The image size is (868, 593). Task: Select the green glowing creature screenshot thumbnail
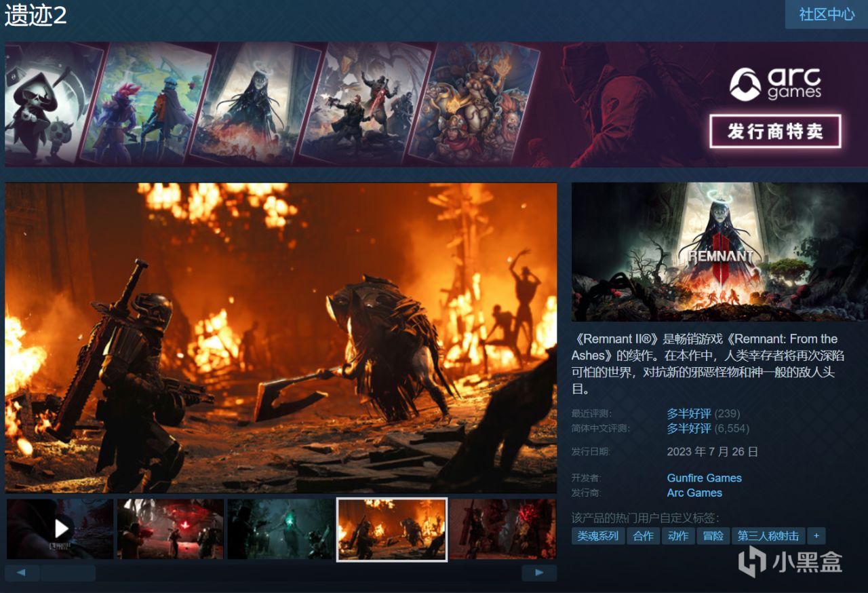pyautogui.click(x=281, y=529)
